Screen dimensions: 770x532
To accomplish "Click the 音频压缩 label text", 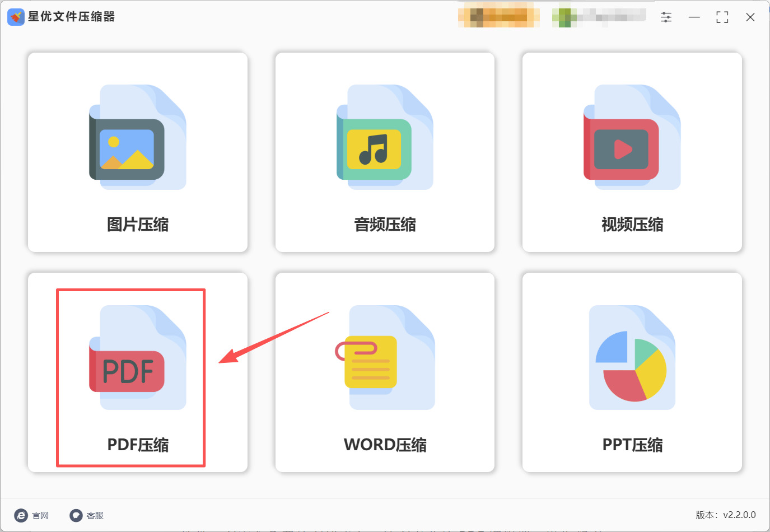I will click(x=385, y=225).
